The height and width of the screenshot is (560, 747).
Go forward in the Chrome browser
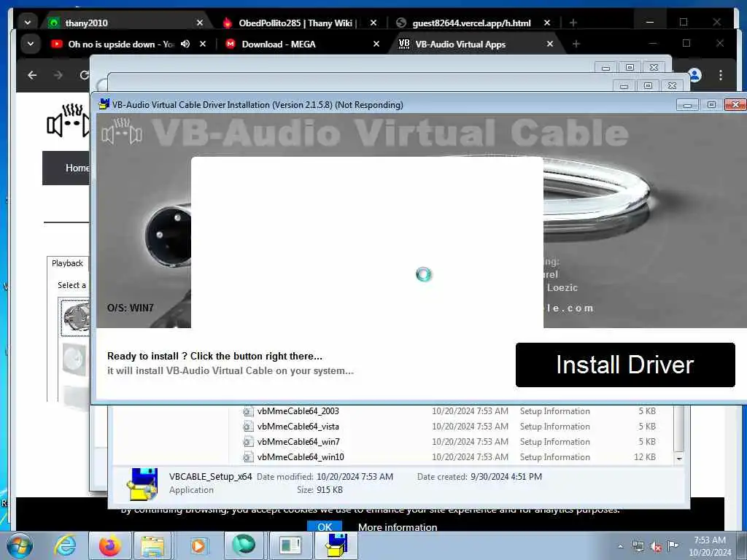coord(58,75)
